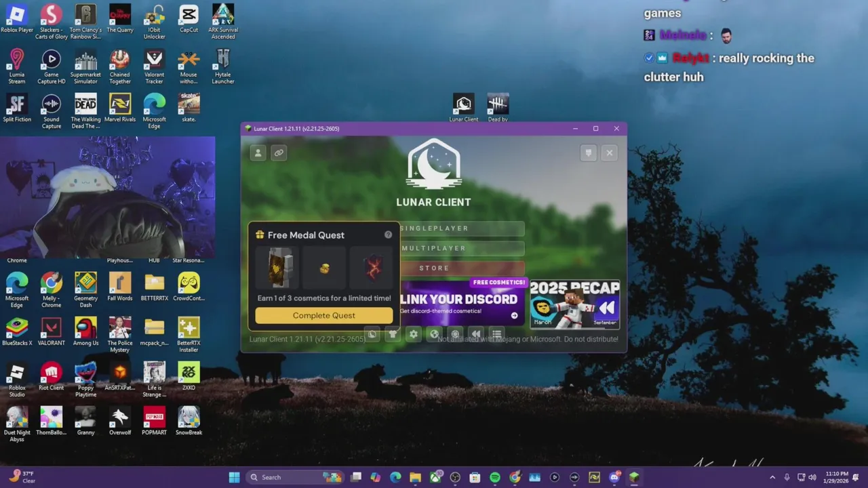Screen dimensions: 868x488
Task: Select the POPMART desktop icon
Action: coord(154,421)
